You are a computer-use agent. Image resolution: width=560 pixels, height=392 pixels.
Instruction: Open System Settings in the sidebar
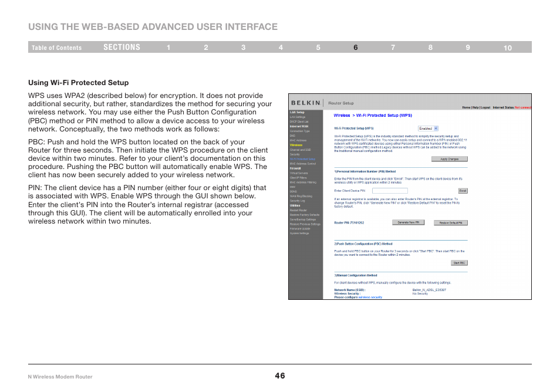(299, 234)
